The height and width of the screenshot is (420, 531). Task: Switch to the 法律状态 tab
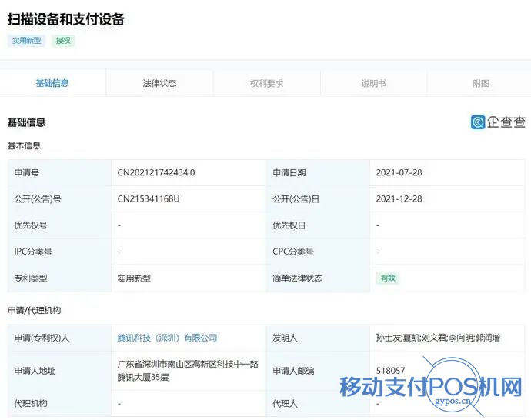click(159, 83)
